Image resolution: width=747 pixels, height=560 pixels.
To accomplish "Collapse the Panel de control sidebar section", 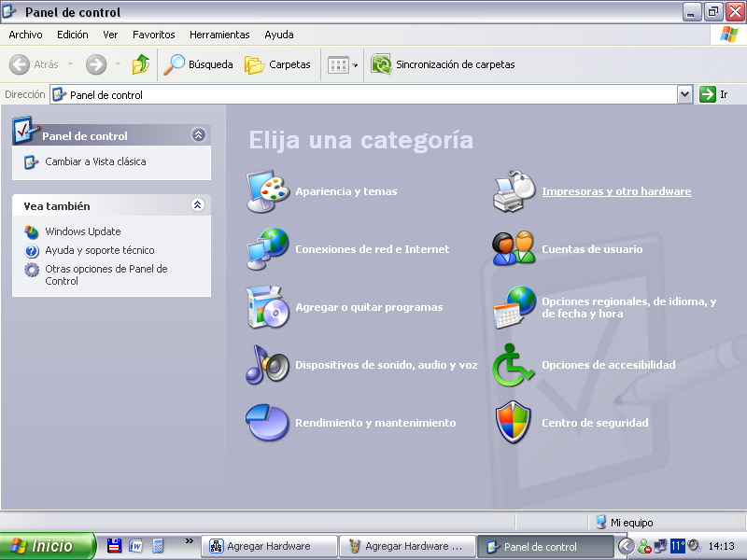I will 198,135.
